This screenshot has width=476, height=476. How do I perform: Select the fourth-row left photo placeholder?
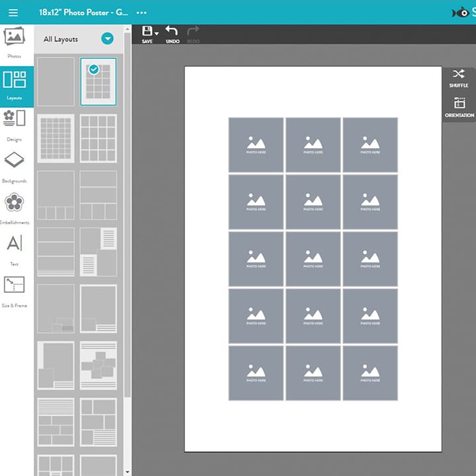click(x=256, y=316)
